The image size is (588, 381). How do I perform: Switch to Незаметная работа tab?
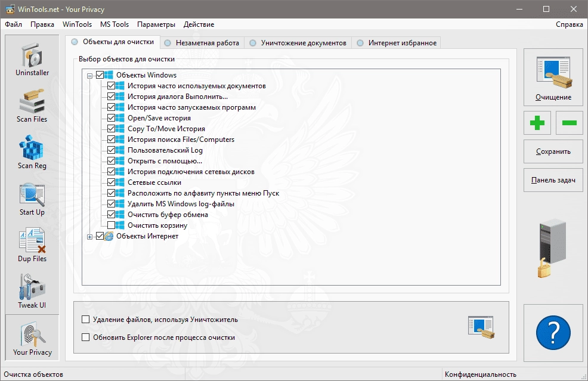pos(202,43)
